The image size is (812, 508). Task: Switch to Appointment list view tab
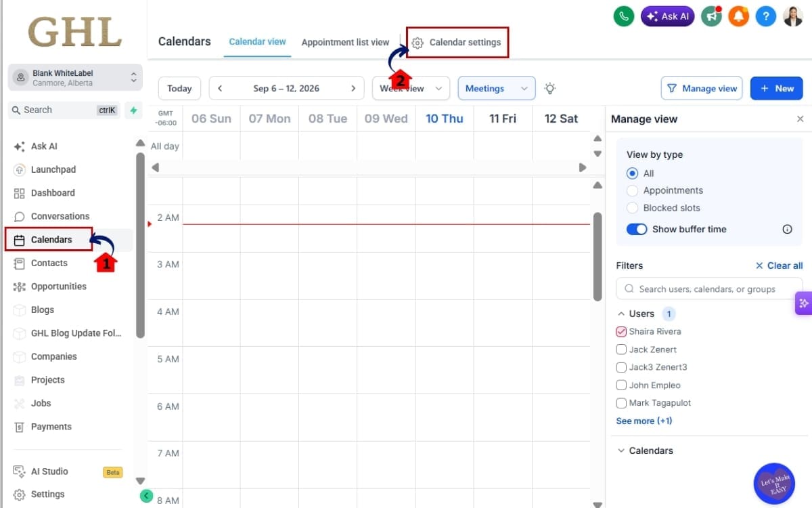[x=345, y=42]
